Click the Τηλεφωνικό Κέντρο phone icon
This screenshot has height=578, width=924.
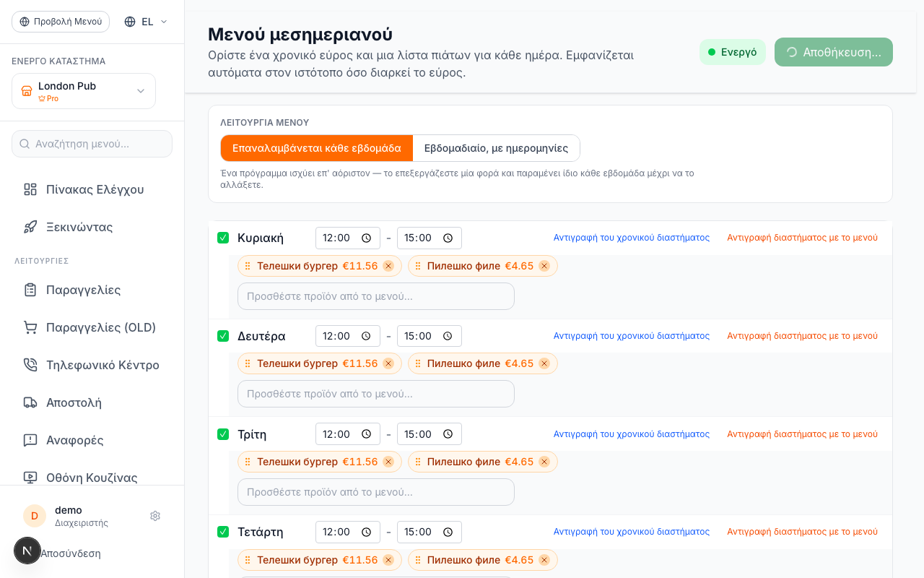(x=30, y=365)
